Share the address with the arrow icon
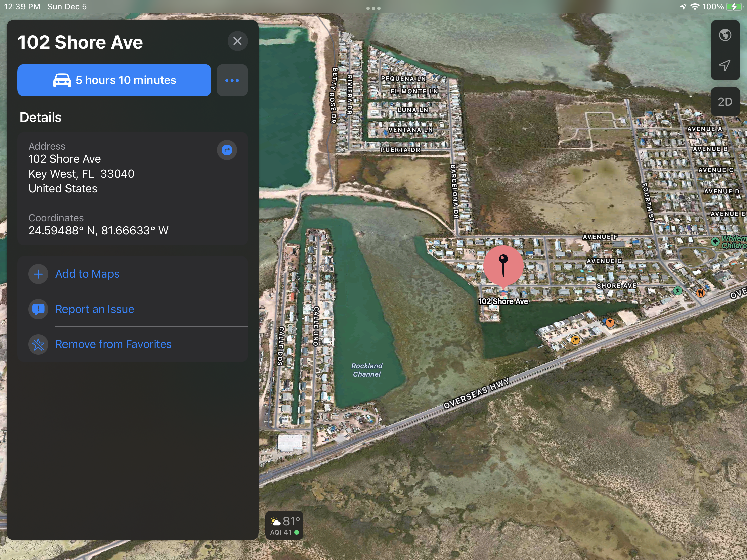 227,150
